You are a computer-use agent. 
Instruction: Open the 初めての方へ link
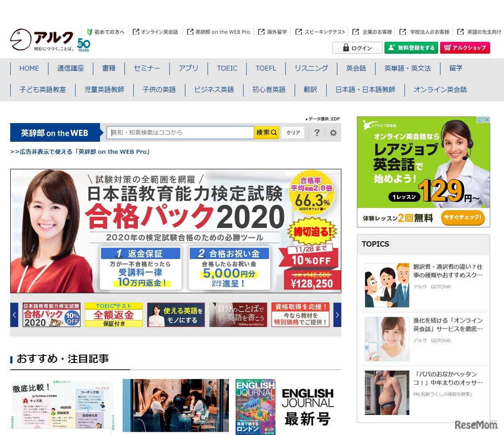tap(106, 32)
